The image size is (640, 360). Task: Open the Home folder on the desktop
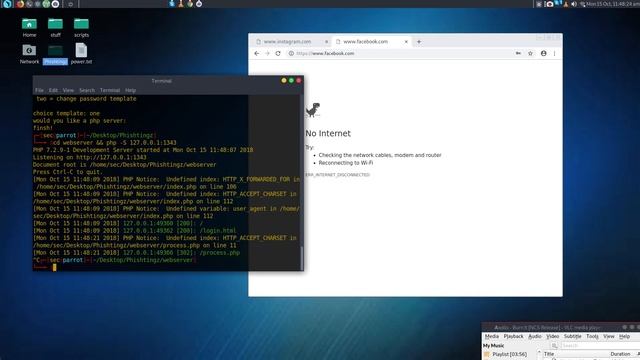pos(29,27)
